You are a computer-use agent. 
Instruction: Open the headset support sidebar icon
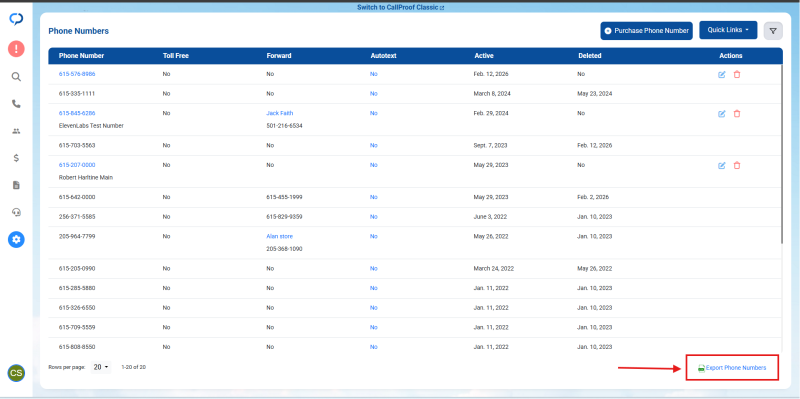coord(16,212)
